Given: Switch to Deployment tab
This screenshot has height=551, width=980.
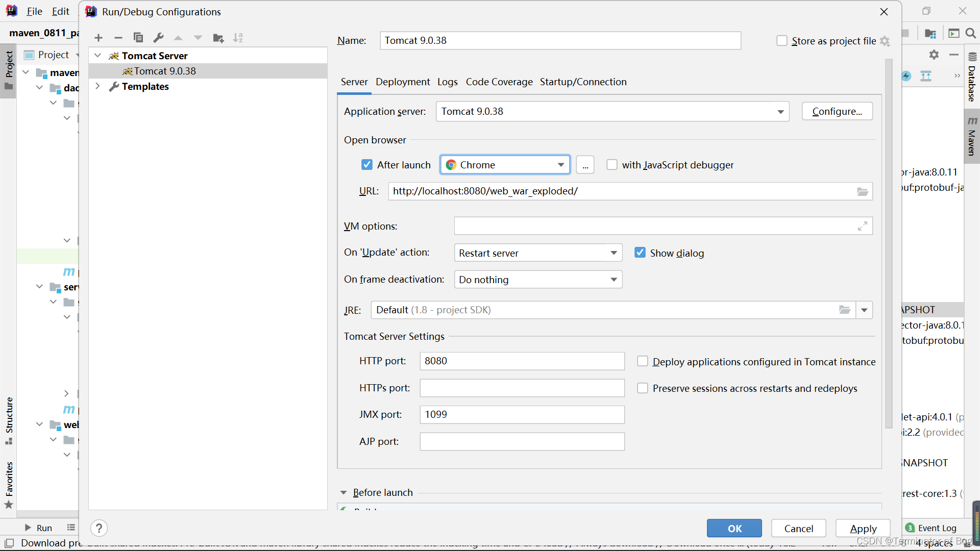Looking at the screenshot, I should tap(403, 82).
